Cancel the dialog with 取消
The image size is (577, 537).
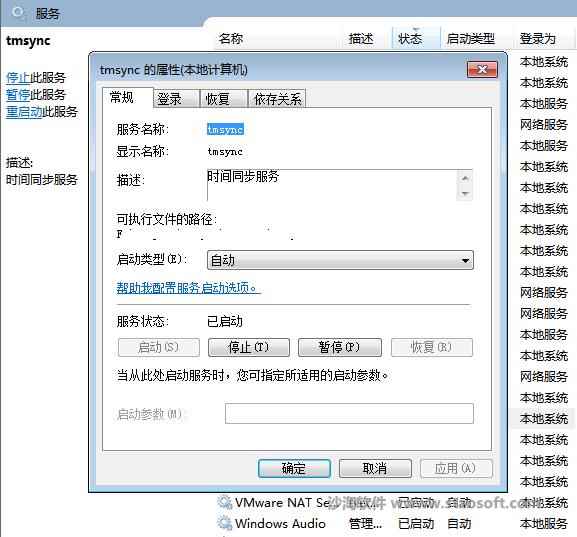click(375, 468)
